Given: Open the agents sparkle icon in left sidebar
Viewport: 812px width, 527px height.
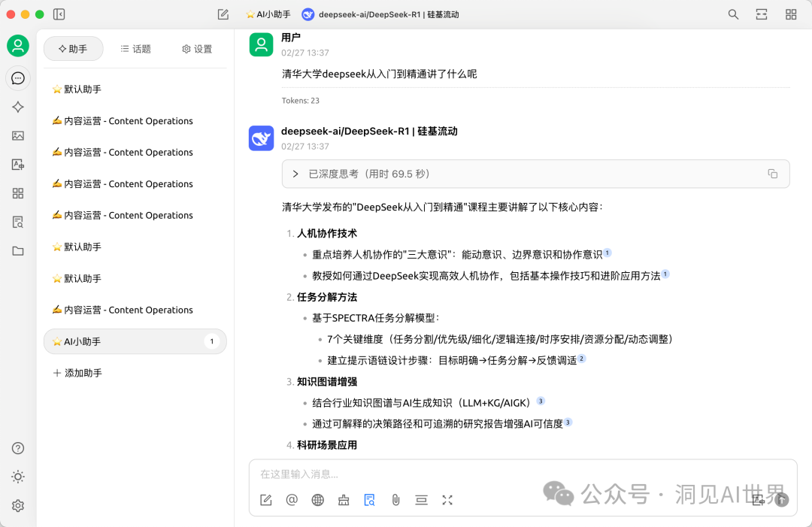Looking at the screenshot, I should tap(18, 108).
